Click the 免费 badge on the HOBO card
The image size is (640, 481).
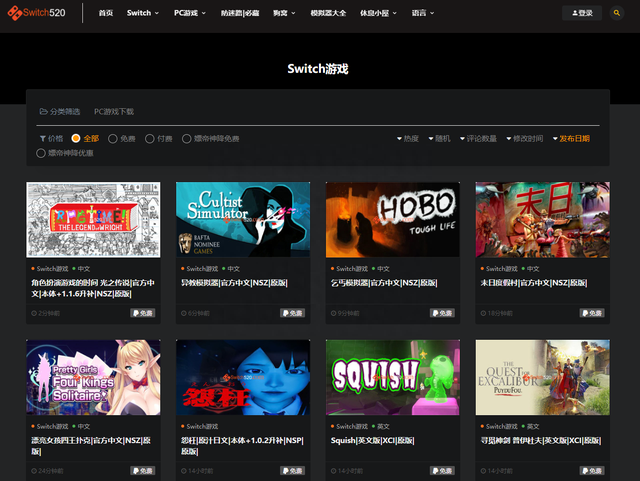[442, 313]
